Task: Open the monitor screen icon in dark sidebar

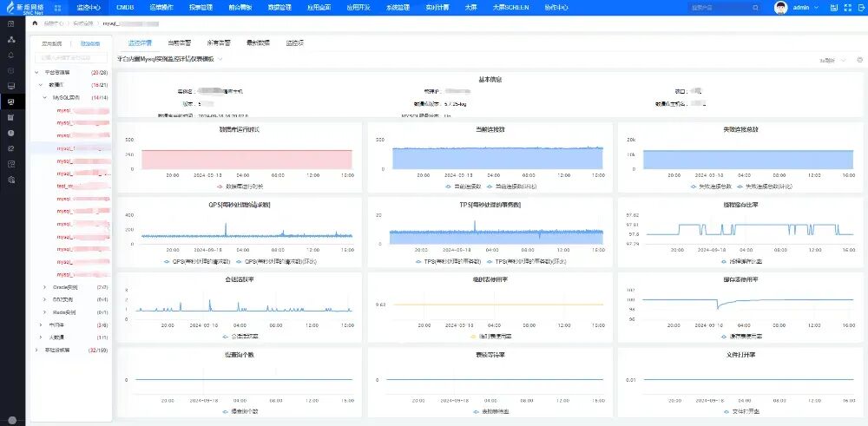Action: pyautogui.click(x=11, y=86)
